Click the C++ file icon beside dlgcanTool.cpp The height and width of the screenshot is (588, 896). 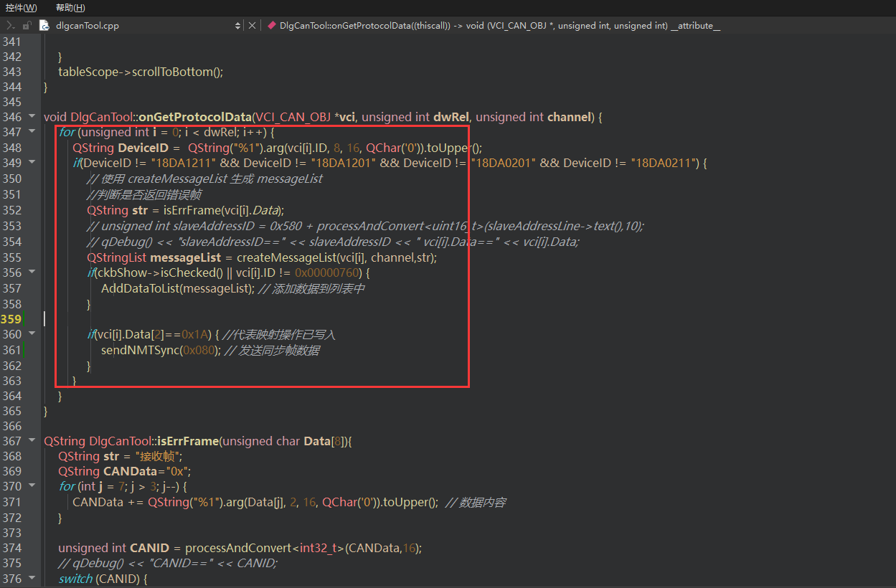click(x=44, y=25)
